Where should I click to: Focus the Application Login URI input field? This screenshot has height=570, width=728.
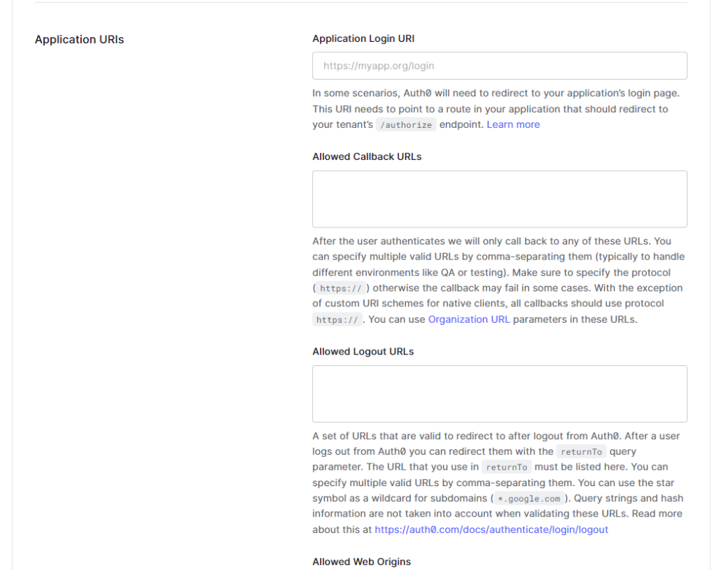tap(500, 65)
